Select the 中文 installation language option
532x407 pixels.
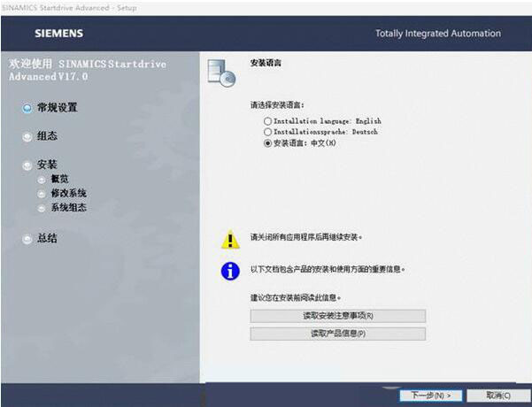click(x=267, y=143)
